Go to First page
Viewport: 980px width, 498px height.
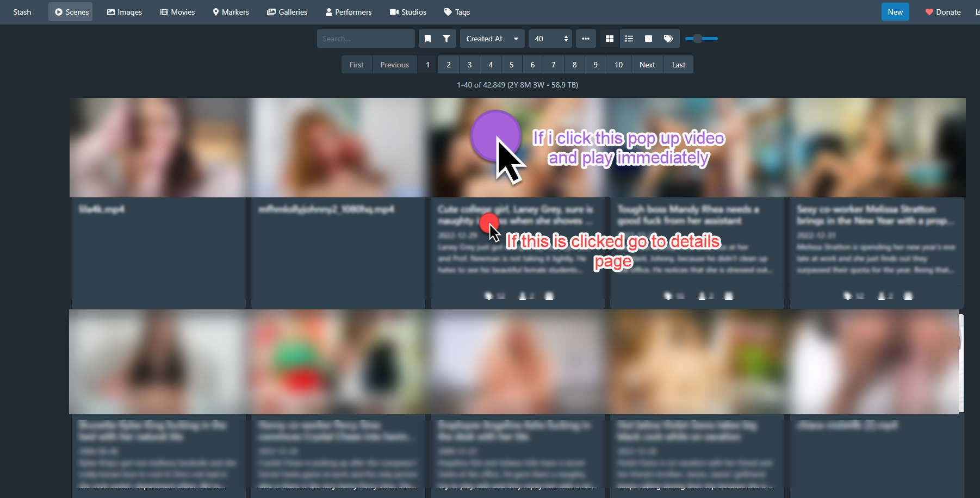click(357, 65)
